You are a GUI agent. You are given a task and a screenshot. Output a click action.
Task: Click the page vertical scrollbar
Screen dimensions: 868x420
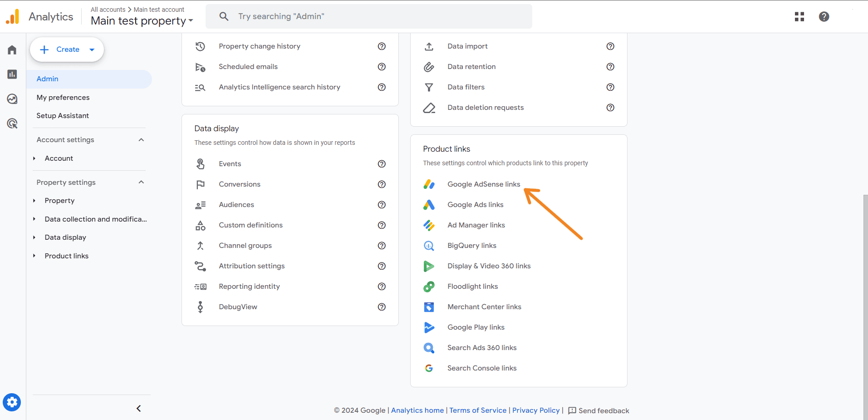coord(866,307)
